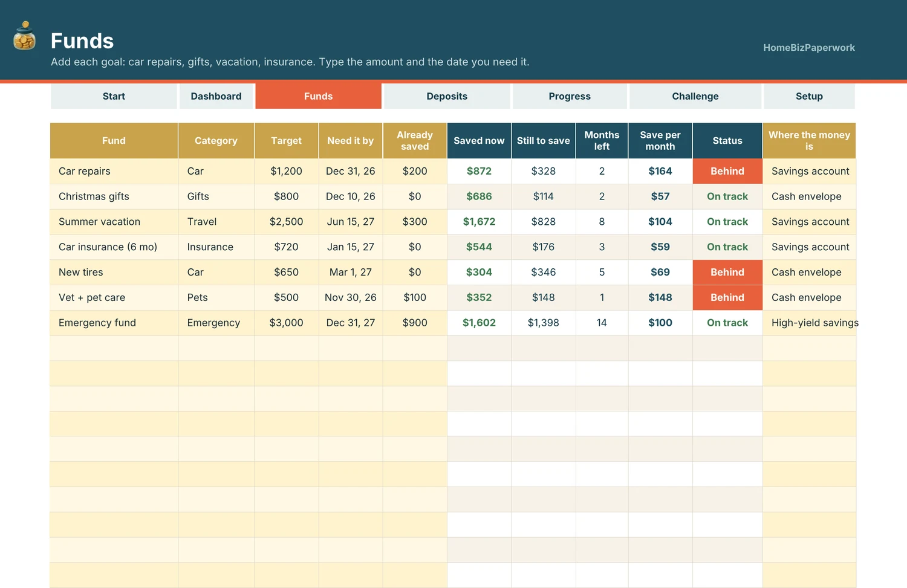Viewport: 907px width, 588px height.
Task: Click the $1,398 still to save value
Action: (x=543, y=323)
